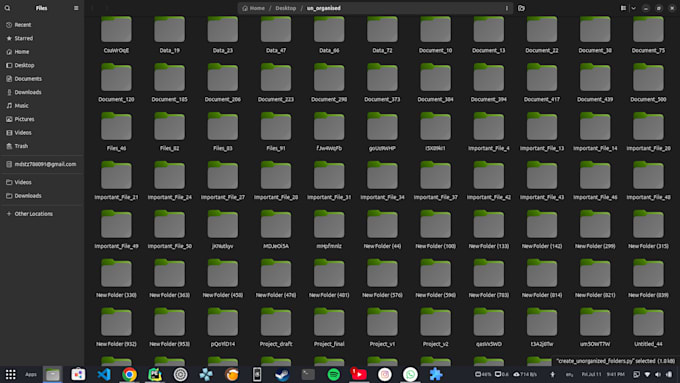Click the Important_File_37 folder name
This screenshot has height=383, width=680.
coord(435,197)
